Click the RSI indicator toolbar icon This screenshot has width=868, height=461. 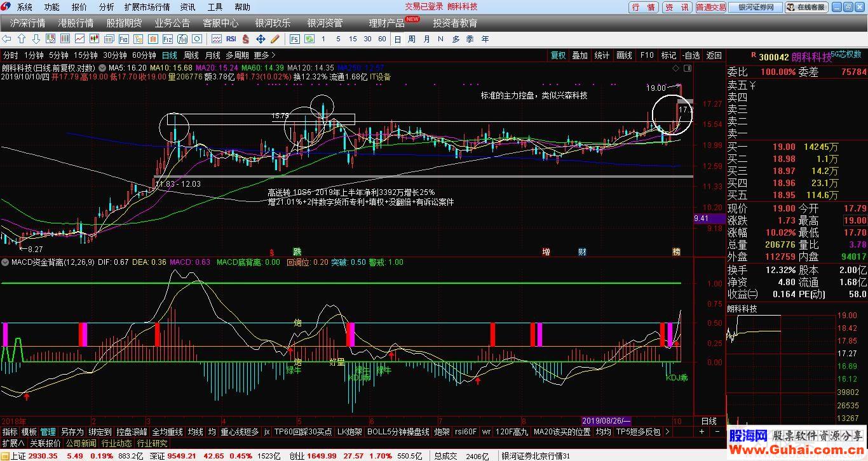coord(231,39)
